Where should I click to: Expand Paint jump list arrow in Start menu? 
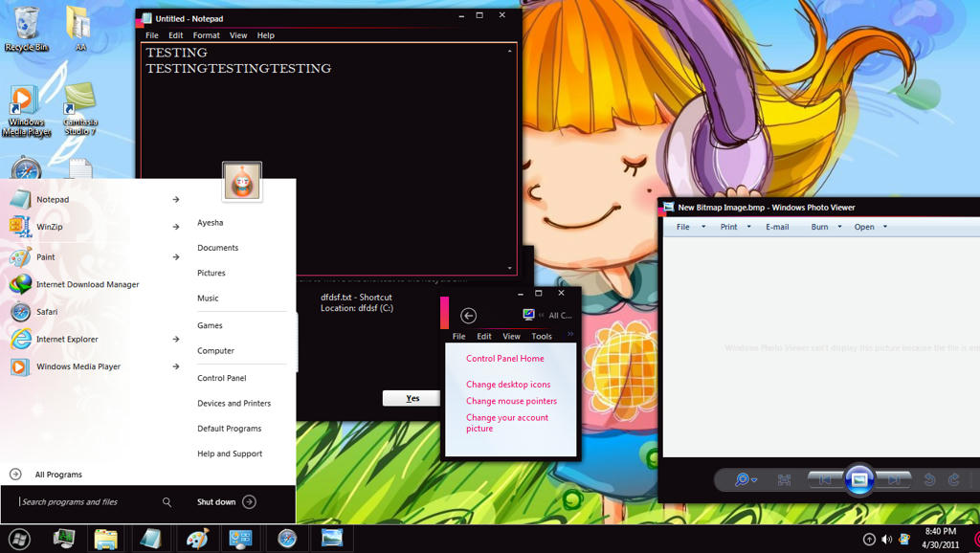point(176,256)
